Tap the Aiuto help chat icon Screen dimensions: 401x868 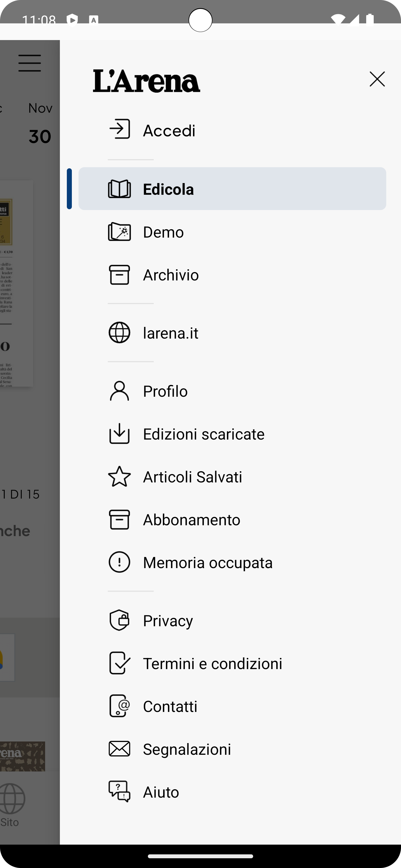point(119,791)
